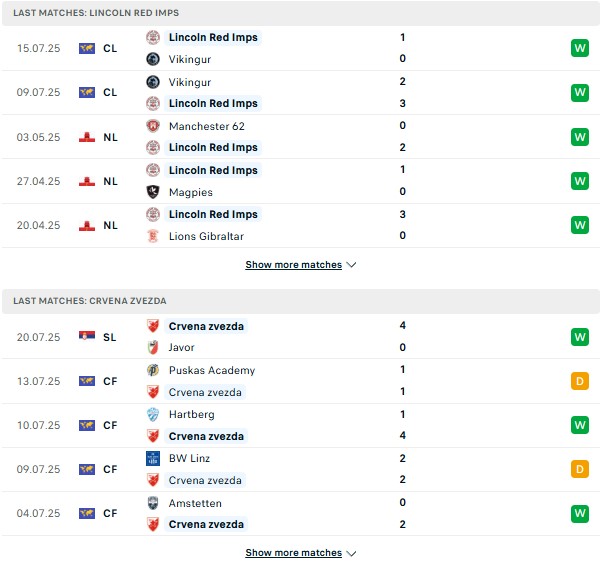Click the Lions Gibraltar team logo
The height and width of the screenshot is (568, 601).
tap(153, 236)
